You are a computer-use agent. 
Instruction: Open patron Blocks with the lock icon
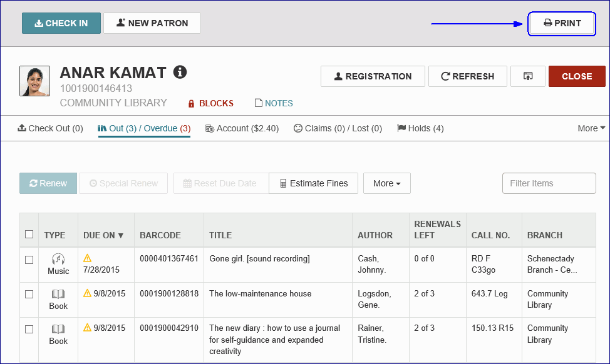pos(210,103)
